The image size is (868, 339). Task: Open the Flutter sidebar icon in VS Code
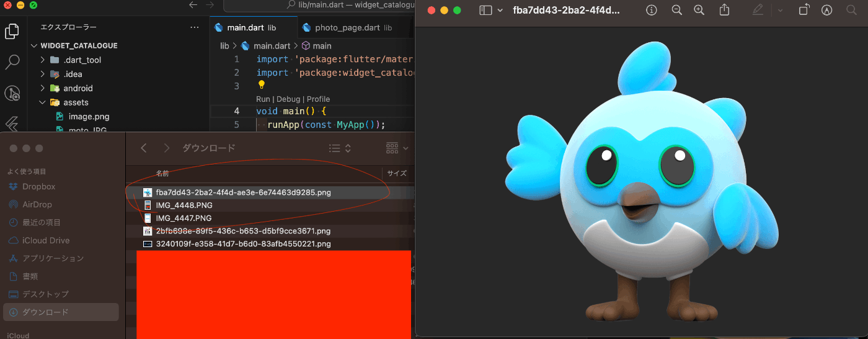click(x=12, y=123)
